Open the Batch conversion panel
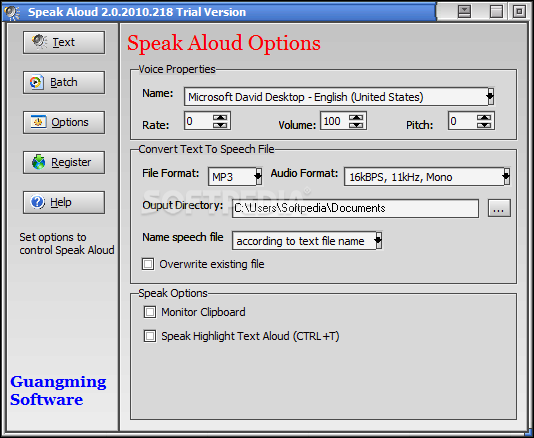The height and width of the screenshot is (438, 534). point(64,82)
